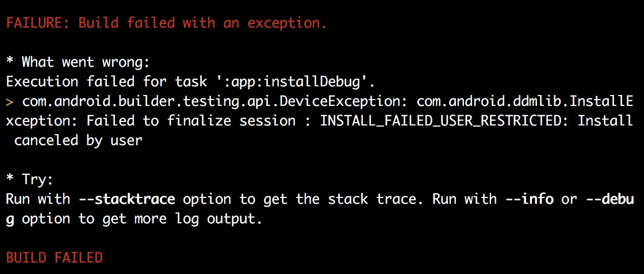Click 'Failed to finalize session' text
Screen dimensions: 644x274
click(190, 121)
